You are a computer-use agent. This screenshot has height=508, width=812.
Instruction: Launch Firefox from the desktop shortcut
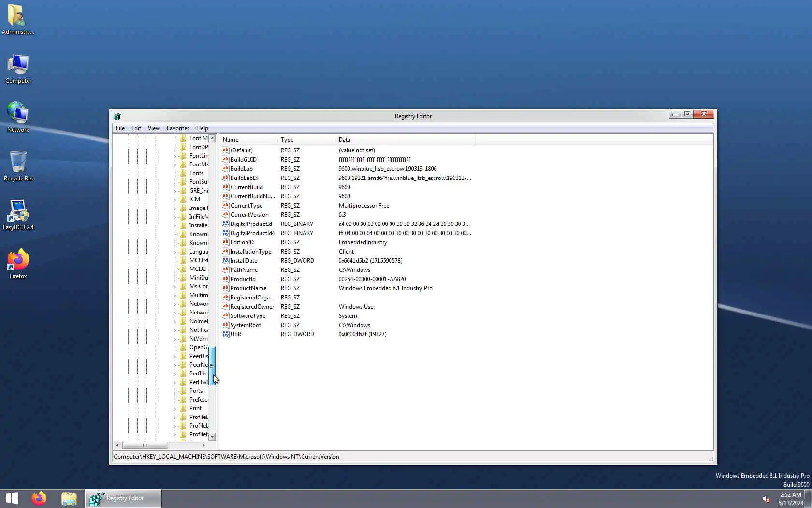pyautogui.click(x=18, y=264)
